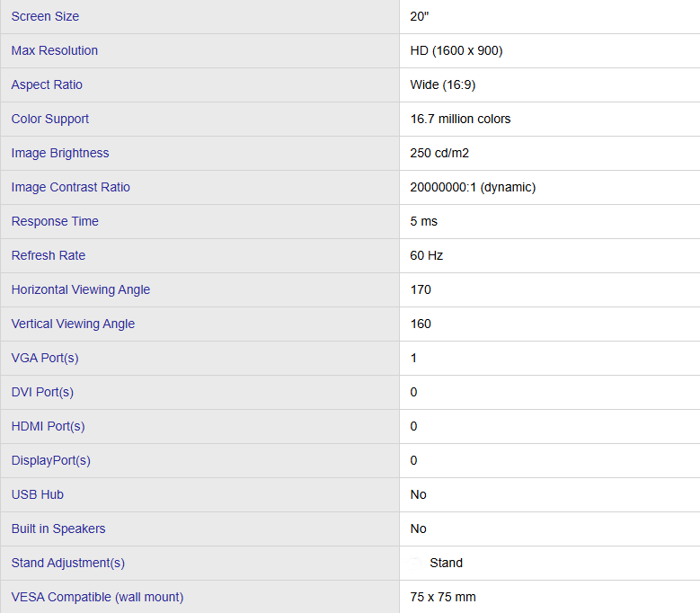Open Horizontal Viewing Angle link
Image resolution: width=700 pixels, height=613 pixels.
coord(81,289)
